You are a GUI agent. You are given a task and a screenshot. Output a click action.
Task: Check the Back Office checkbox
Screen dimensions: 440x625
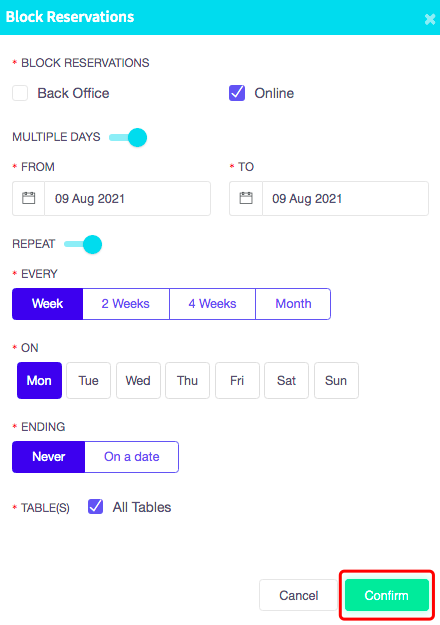pos(20,93)
